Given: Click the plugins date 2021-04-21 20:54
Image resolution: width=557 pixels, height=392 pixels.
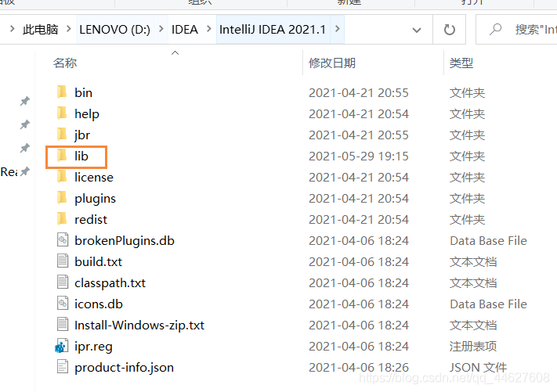Looking at the screenshot, I should 359,198.
